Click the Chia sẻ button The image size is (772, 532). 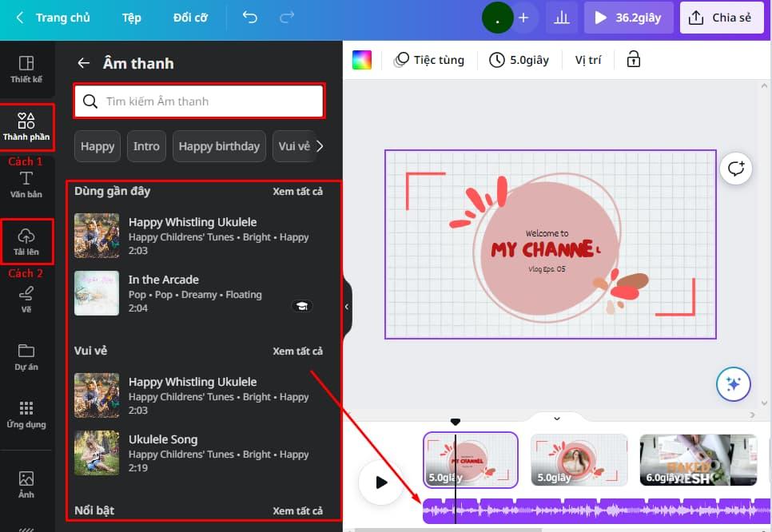[x=721, y=17]
